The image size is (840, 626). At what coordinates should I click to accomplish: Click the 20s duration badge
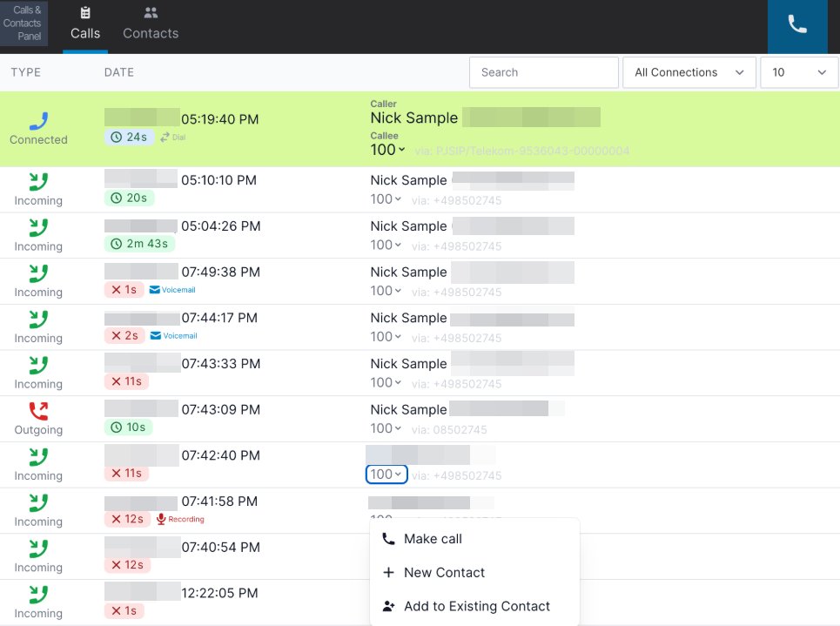pyautogui.click(x=129, y=198)
